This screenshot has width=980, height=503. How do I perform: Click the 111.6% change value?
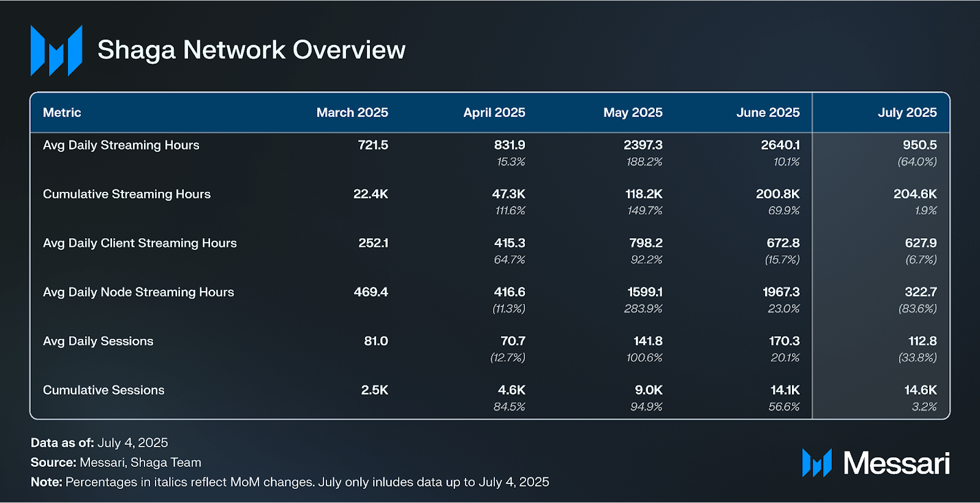click(x=510, y=211)
